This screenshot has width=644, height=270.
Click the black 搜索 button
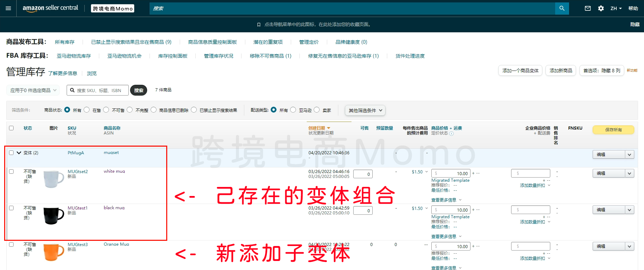tap(138, 90)
